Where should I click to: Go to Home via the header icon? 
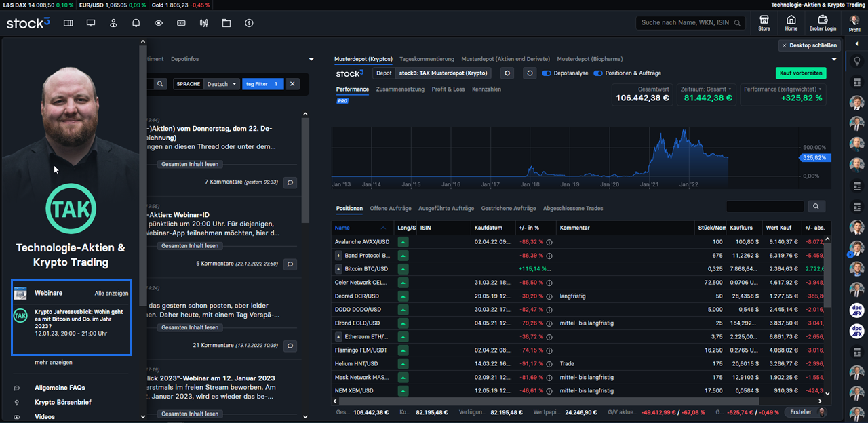[791, 23]
